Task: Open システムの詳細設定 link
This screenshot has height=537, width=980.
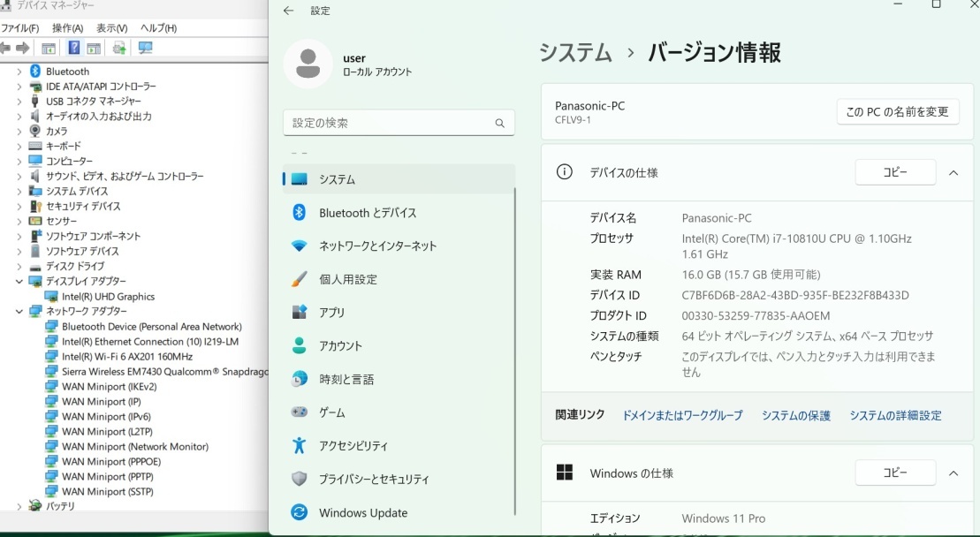Action: (x=895, y=415)
